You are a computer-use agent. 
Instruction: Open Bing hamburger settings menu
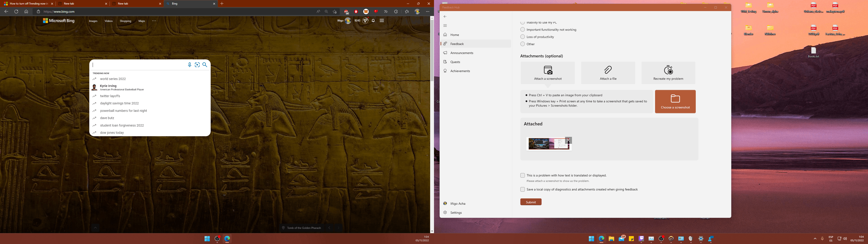(x=382, y=21)
